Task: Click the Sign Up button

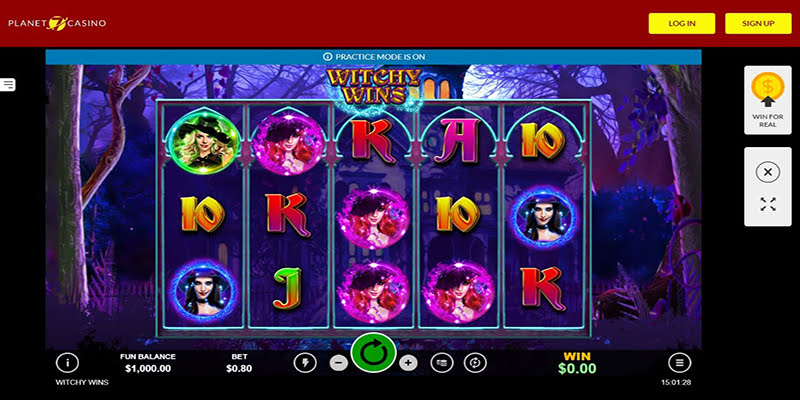Action: click(x=758, y=23)
